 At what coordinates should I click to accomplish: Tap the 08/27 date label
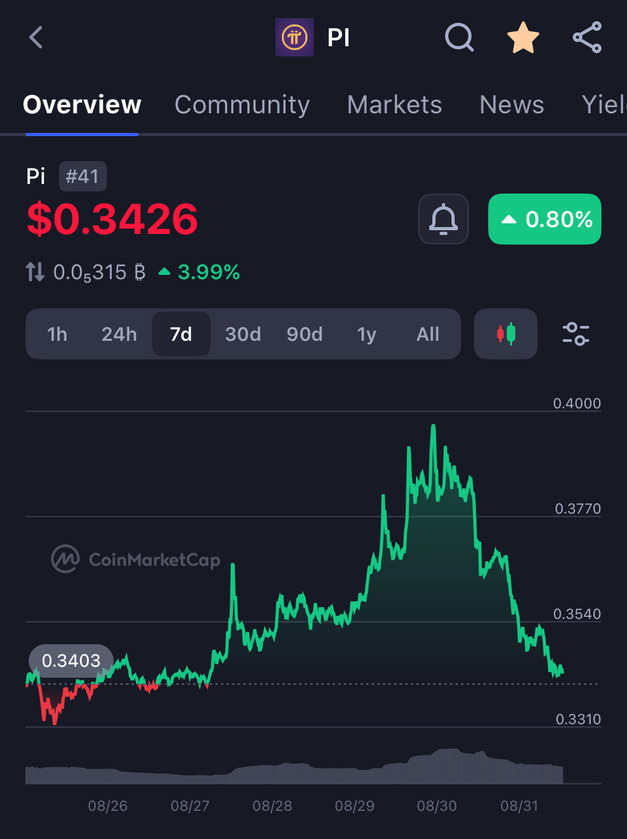click(x=190, y=806)
